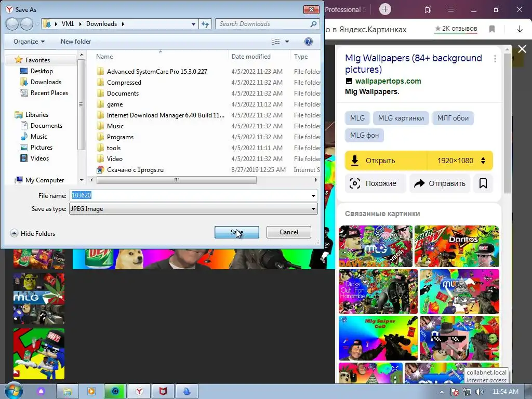This screenshot has width=532, height=399.
Task: Sort files by Type column
Action: click(x=301, y=56)
